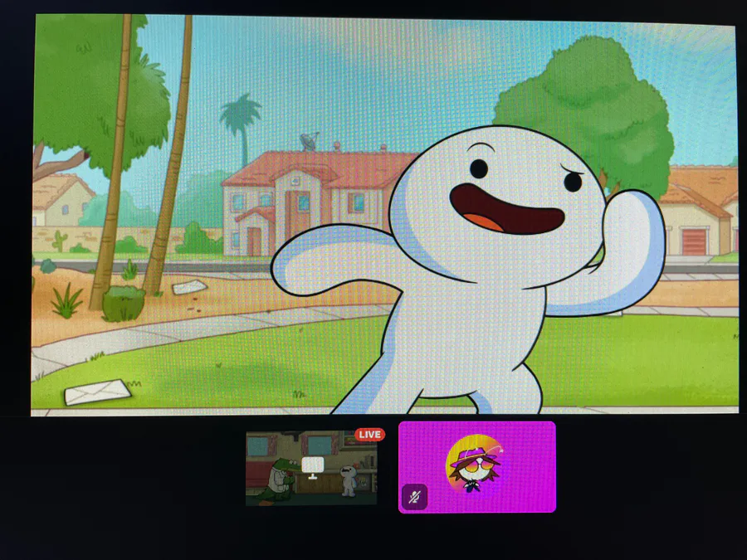Click the screen icon on stream preview

tap(313, 466)
